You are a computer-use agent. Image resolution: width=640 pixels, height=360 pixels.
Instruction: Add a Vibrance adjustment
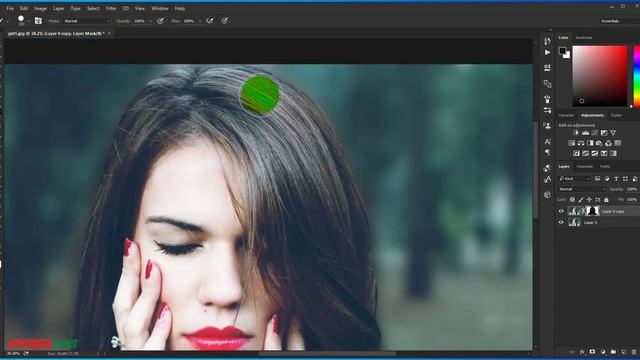tap(613, 133)
